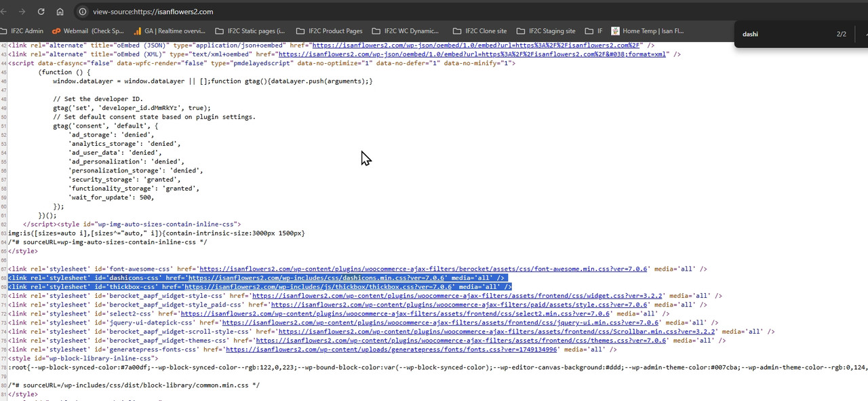Open the Webmail bookmark
868x401 pixels.
88,31
